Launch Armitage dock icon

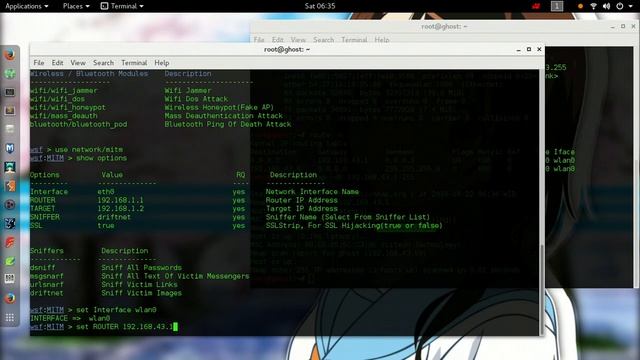point(10,167)
